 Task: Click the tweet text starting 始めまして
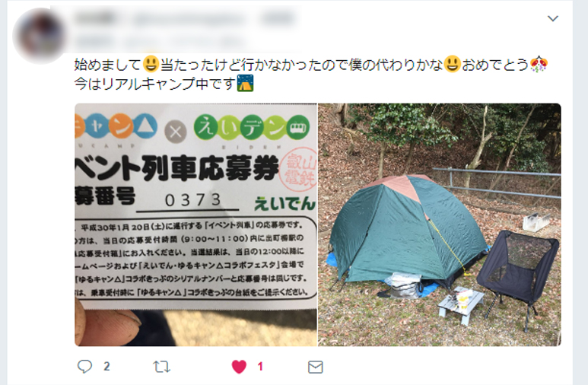coord(311,74)
